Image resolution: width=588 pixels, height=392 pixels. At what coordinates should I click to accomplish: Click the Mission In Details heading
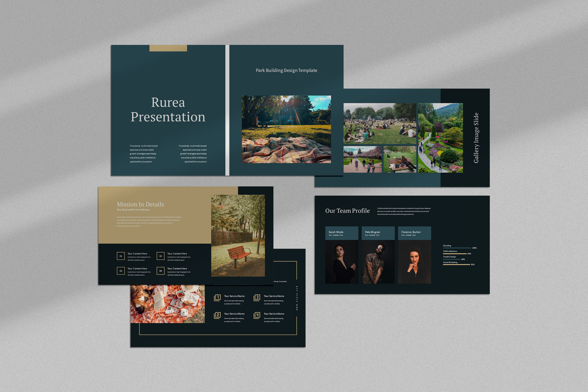140,204
